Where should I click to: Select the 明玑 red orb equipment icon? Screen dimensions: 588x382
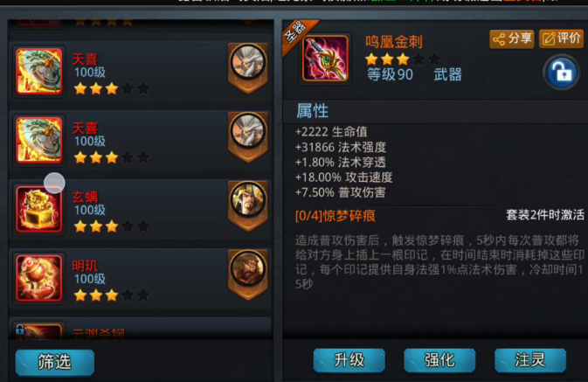coord(39,278)
